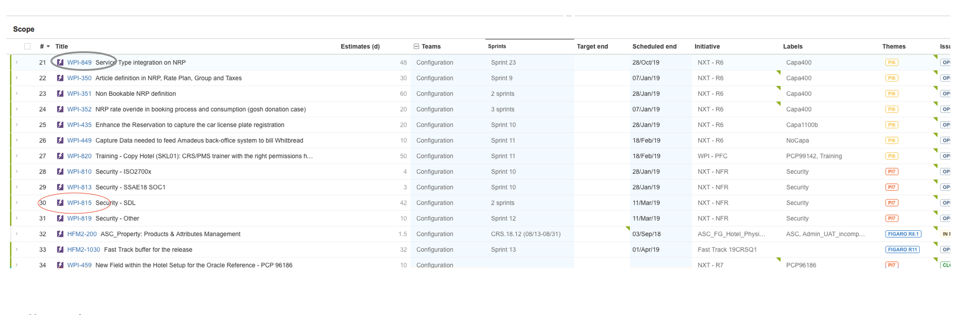This screenshot has width=980, height=315.
Task: Click the 'Fast Track 19CRSQ1' initiative cell
Action: pos(727,250)
